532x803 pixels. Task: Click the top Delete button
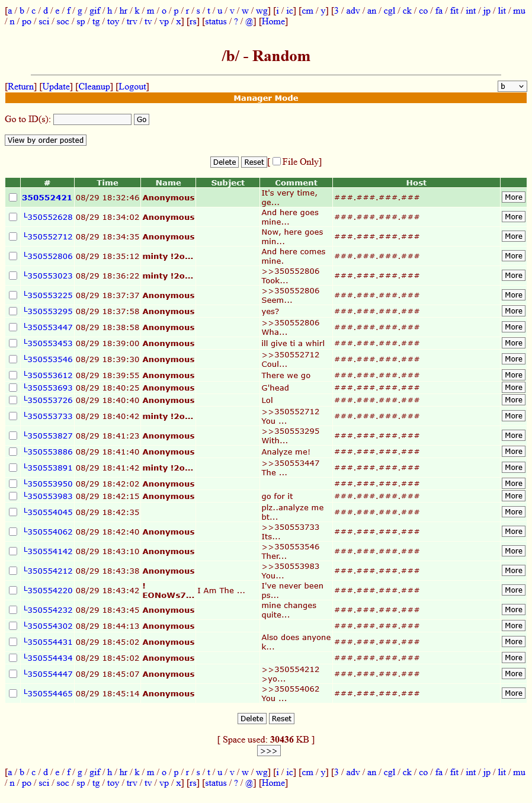(225, 162)
